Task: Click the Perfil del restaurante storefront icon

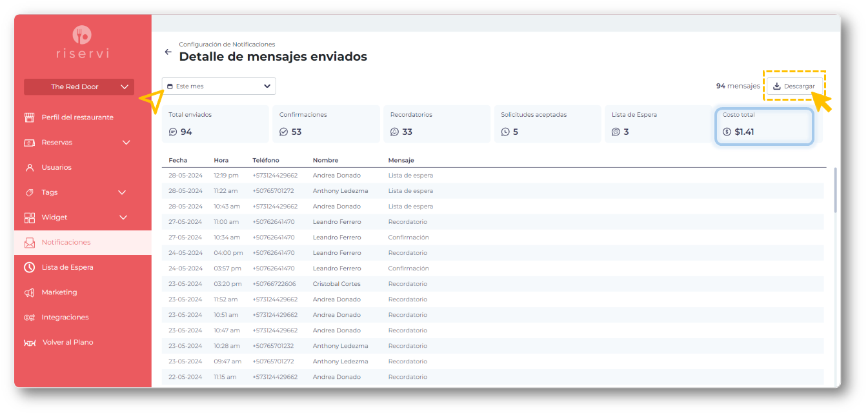Action: (x=29, y=117)
